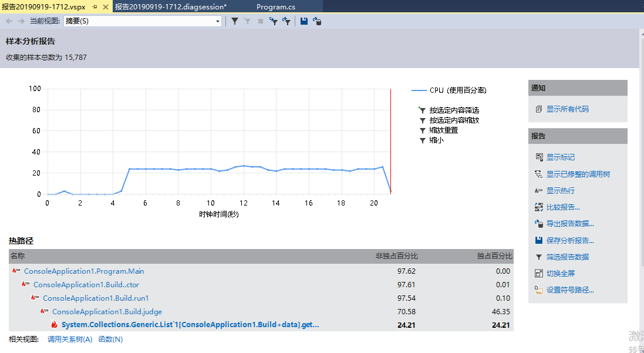
Task: Click 按选定内容缩放 in the chart legend
Action: (x=454, y=120)
